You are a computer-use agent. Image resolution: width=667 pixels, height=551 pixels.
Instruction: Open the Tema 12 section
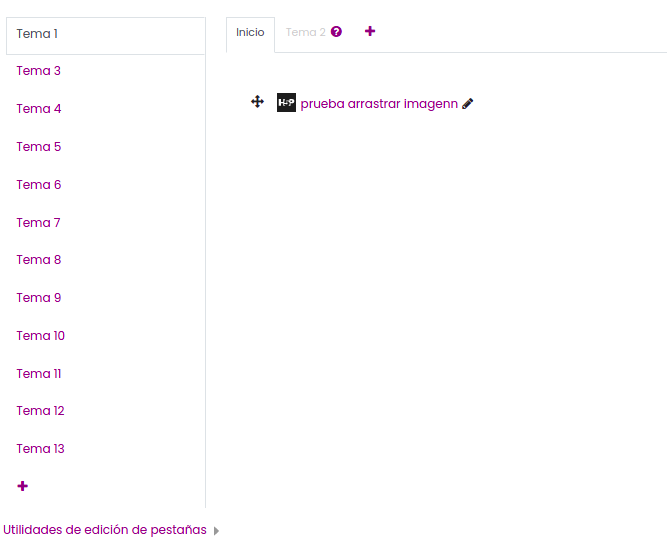(40, 411)
